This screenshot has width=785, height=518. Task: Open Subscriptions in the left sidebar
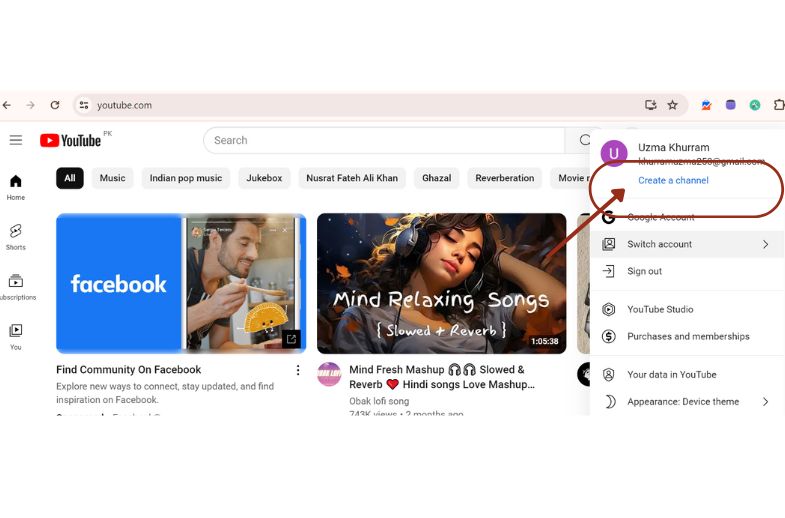click(x=16, y=287)
